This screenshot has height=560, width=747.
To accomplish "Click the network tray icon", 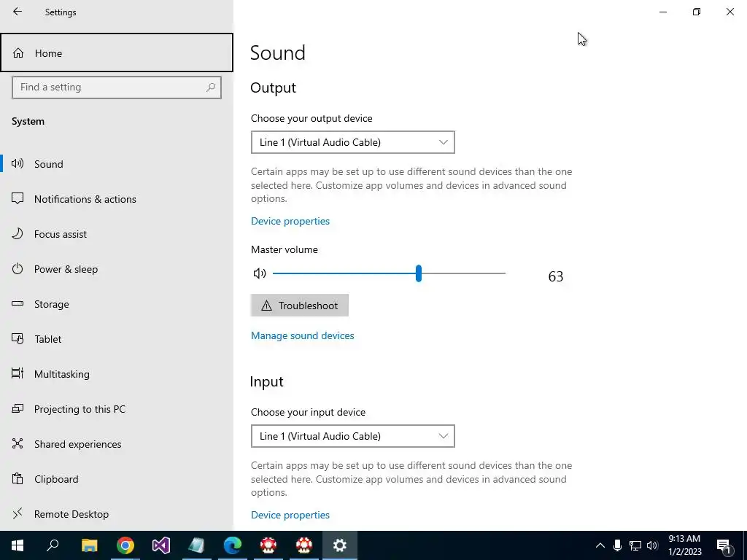I will click(635, 545).
